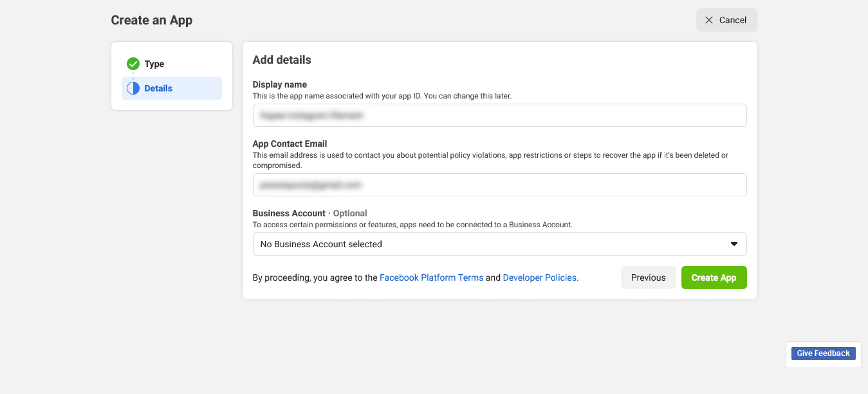Click the 'Optional' text beside Business Account
The width and height of the screenshot is (868, 394).
(x=350, y=213)
